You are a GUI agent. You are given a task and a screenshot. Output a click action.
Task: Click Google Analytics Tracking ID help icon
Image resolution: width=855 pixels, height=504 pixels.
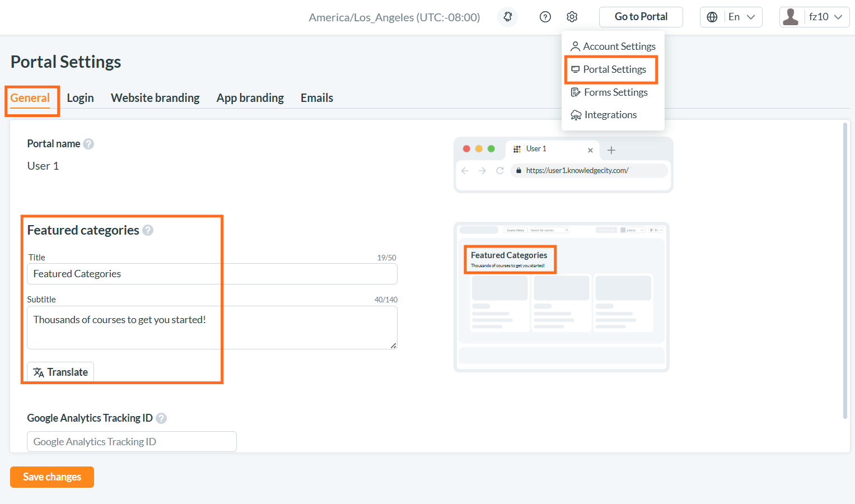[x=161, y=418]
